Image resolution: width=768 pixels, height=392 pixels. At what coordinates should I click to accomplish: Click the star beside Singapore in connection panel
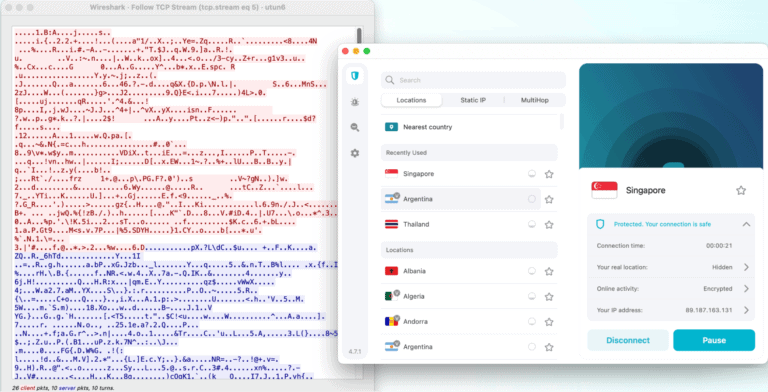[x=741, y=190]
